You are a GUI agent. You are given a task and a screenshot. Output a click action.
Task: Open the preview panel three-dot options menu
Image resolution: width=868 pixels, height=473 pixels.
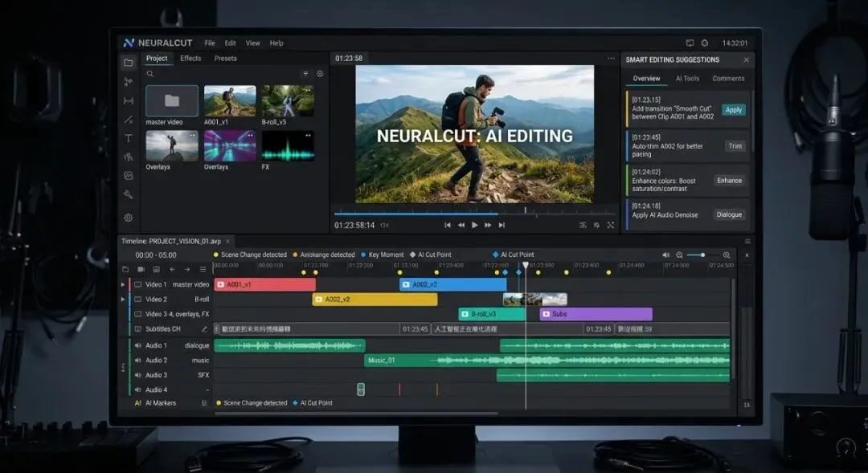point(611,59)
